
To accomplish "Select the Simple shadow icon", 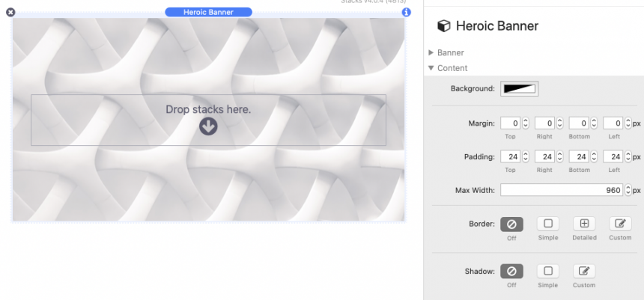I will point(547,271).
